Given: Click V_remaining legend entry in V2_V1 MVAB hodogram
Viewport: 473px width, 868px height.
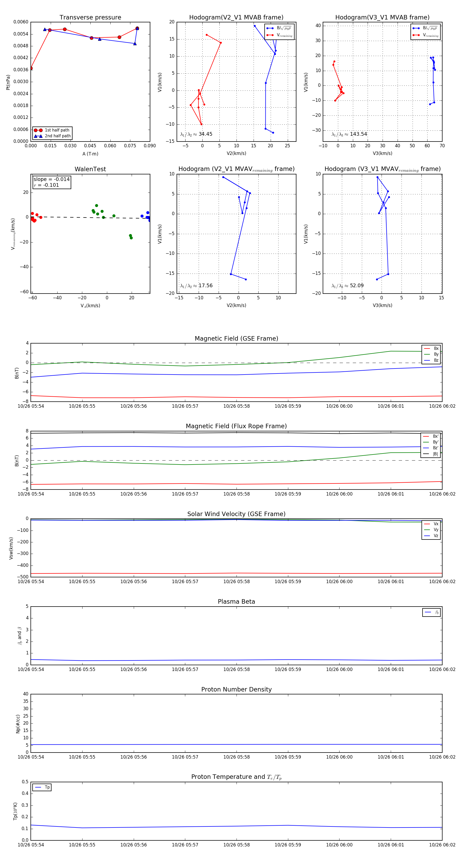Looking at the screenshot, I should pos(279,35).
